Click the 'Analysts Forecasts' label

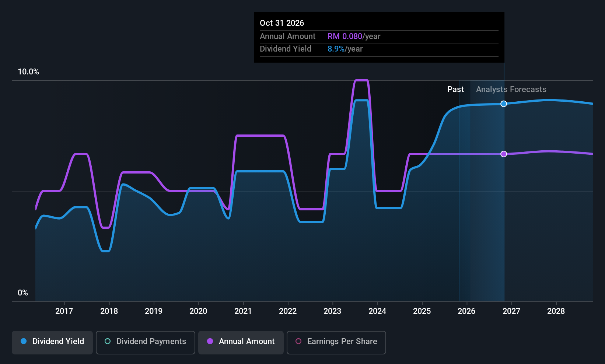pyautogui.click(x=511, y=90)
